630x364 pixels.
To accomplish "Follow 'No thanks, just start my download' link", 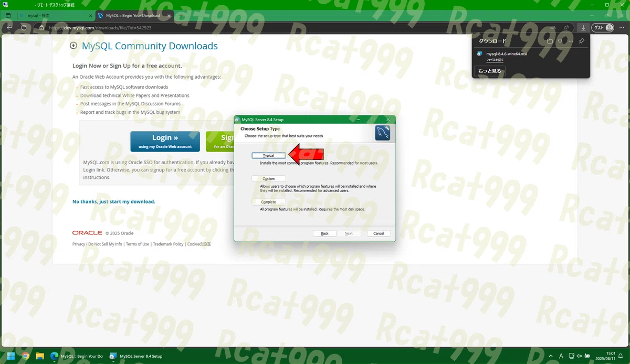I will [x=113, y=201].
